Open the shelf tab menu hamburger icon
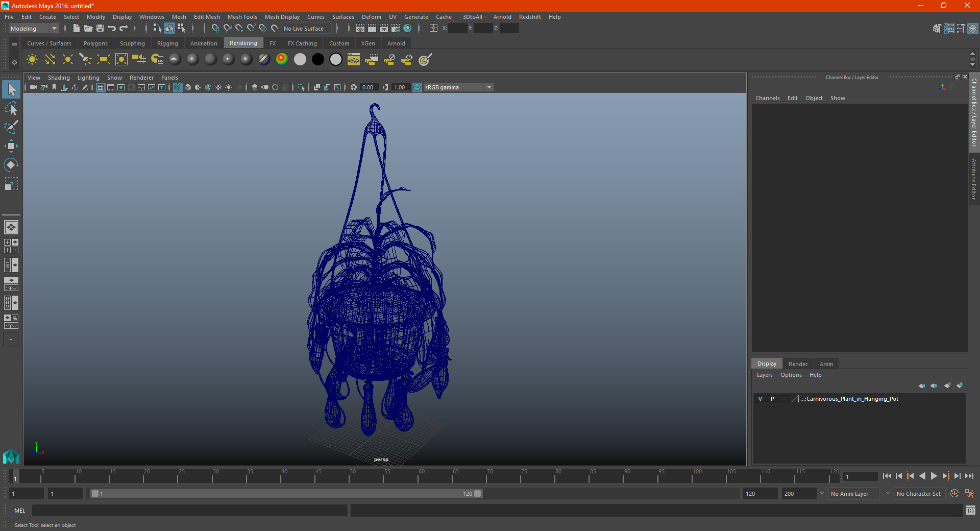Image resolution: width=980 pixels, height=531 pixels. (14, 44)
